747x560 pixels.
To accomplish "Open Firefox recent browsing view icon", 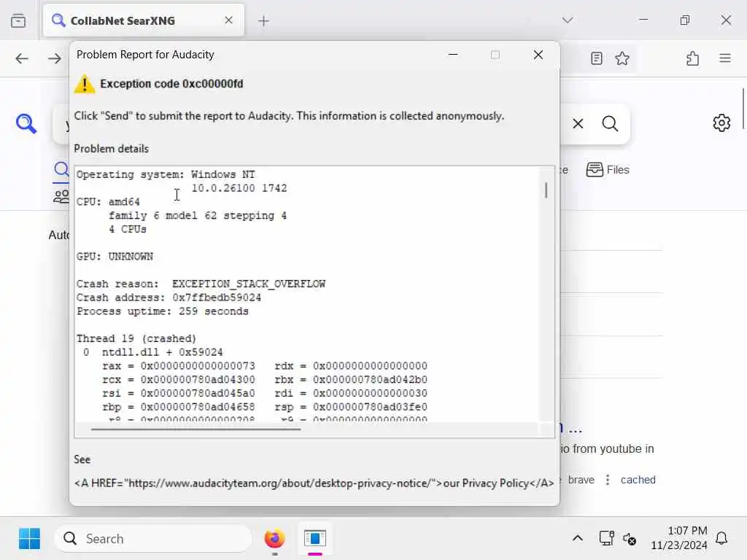I will click(18, 21).
